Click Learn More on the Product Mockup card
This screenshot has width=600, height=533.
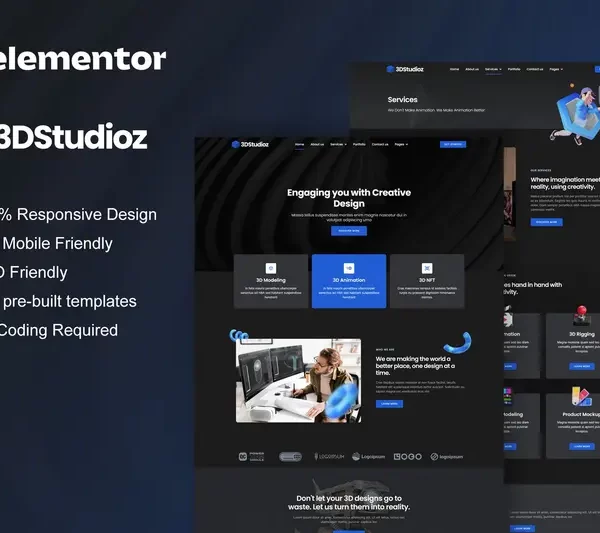pyautogui.click(x=582, y=446)
